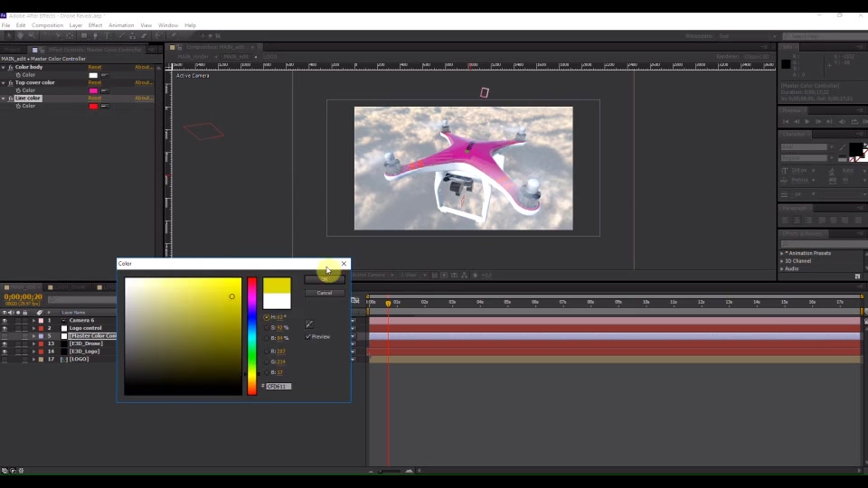The image size is (868, 488).
Task: Click the fx icon of Color body effect
Action: [x=11, y=67]
